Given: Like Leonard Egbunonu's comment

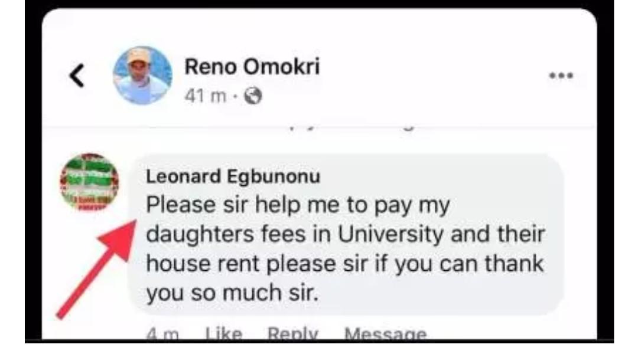Looking at the screenshot, I should tap(223, 335).
